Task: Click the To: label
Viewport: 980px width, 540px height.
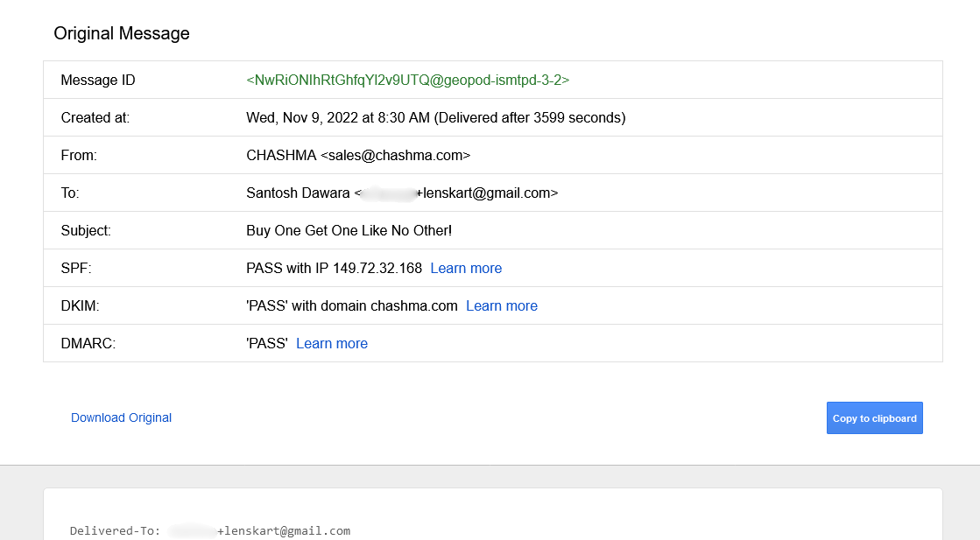Action: click(70, 193)
